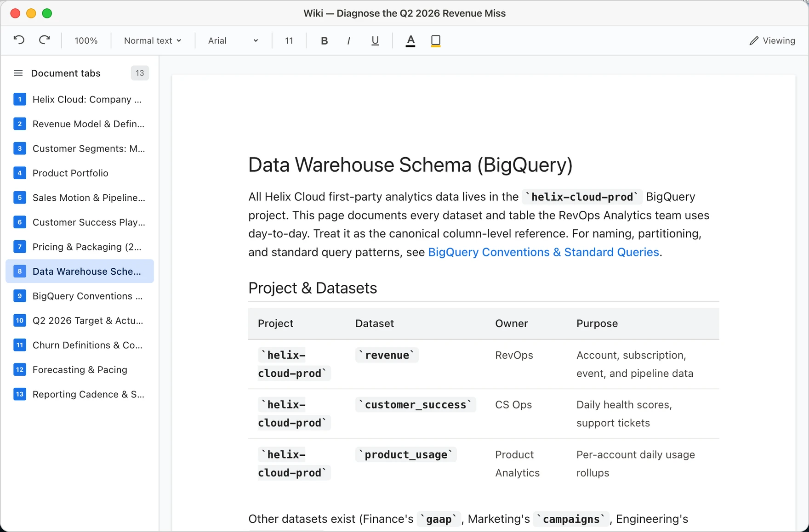809x532 pixels.
Task: Toggle underline formatting
Action: (375, 40)
